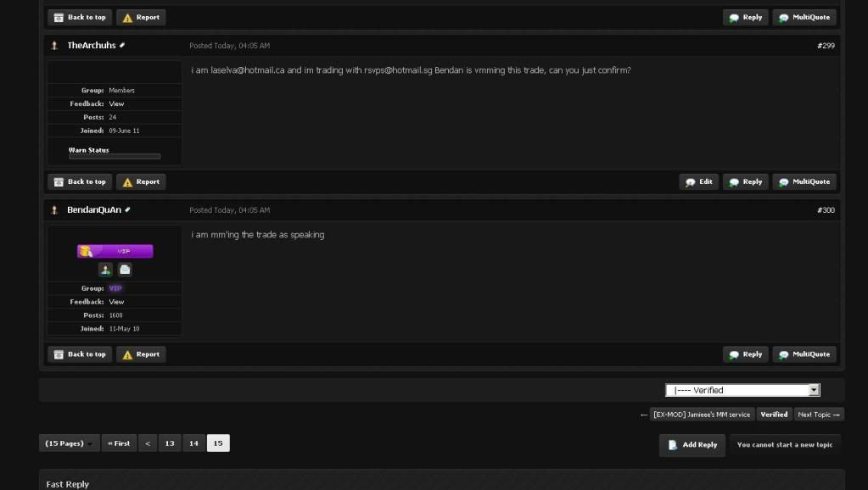MultiQuote post #300

pos(804,354)
